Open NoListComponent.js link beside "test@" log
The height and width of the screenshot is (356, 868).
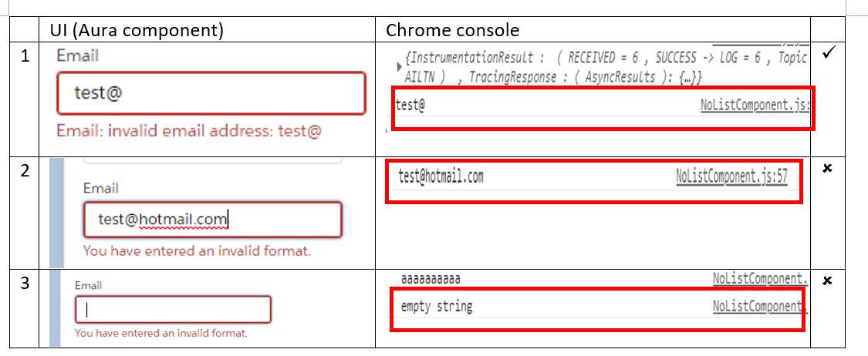[755, 105]
